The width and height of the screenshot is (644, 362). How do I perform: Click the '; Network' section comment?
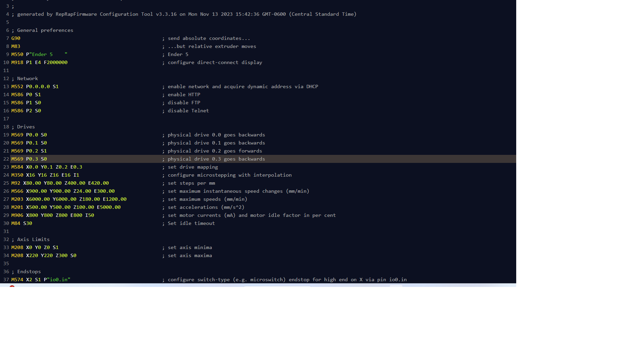[x=25, y=78]
